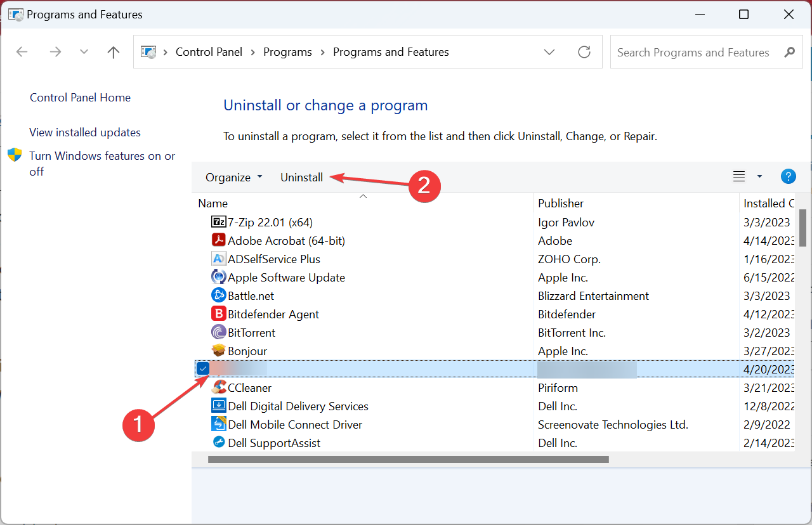This screenshot has width=812, height=525.
Task: Open View installed updates link
Action: point(85,133)
